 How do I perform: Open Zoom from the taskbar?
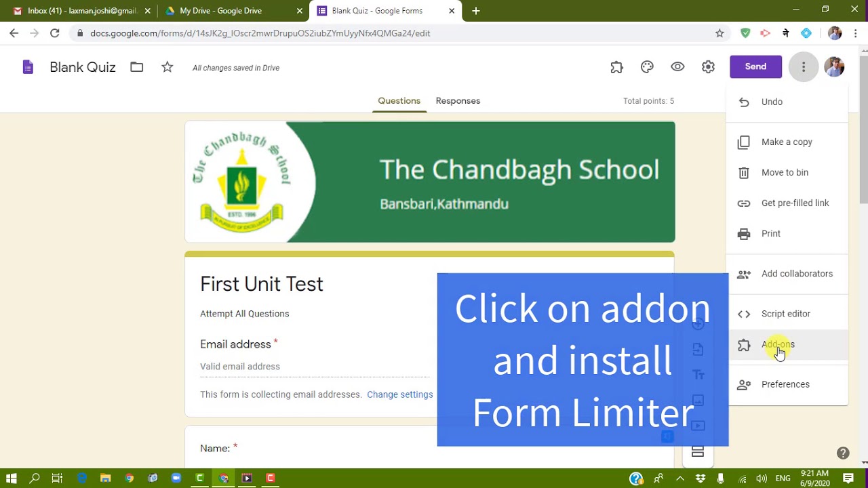click(176, 478)
